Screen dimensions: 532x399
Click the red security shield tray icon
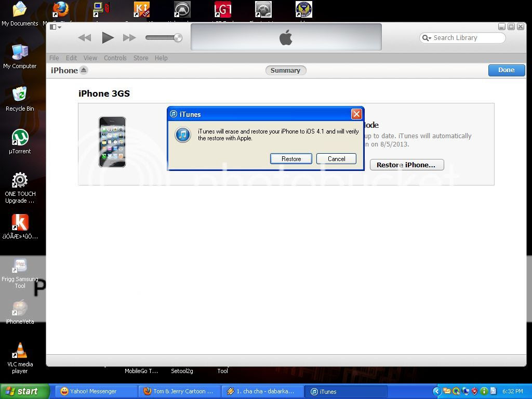[x=475, y=392]
